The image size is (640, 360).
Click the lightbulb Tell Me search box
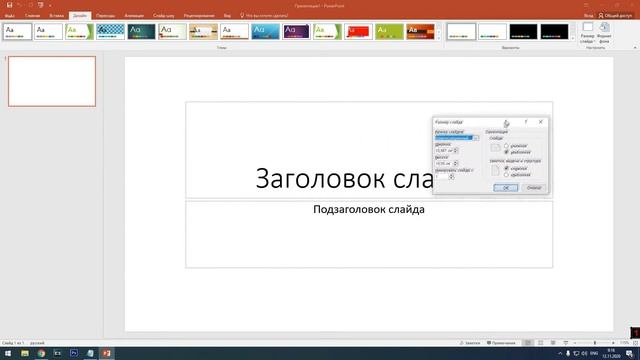(x=264, y=16)
